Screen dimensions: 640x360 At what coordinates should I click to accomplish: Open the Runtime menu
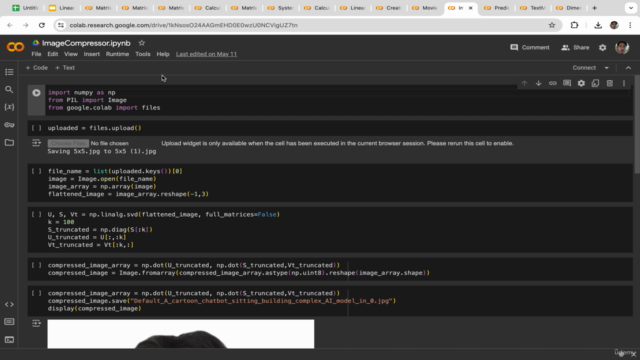tap(117, 54)
